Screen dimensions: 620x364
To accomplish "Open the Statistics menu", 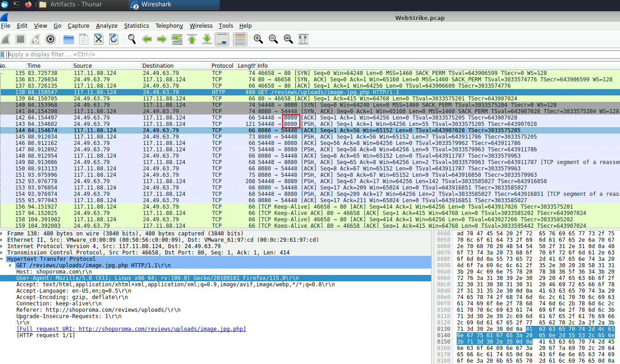I will [136, 26].
